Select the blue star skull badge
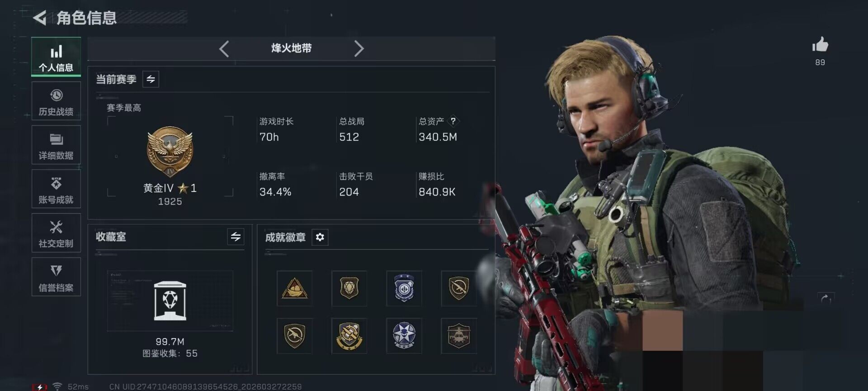 [x=404, y=335]
